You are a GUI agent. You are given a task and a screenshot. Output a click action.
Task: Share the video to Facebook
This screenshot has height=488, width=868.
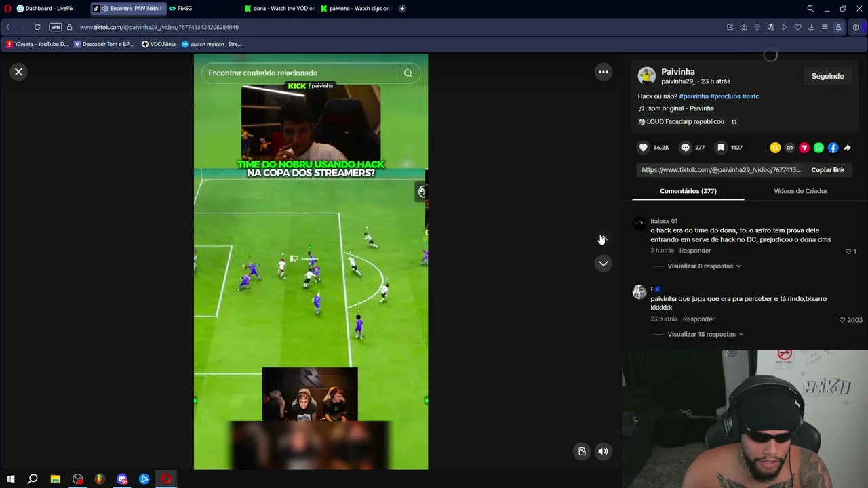pos(833,148)
